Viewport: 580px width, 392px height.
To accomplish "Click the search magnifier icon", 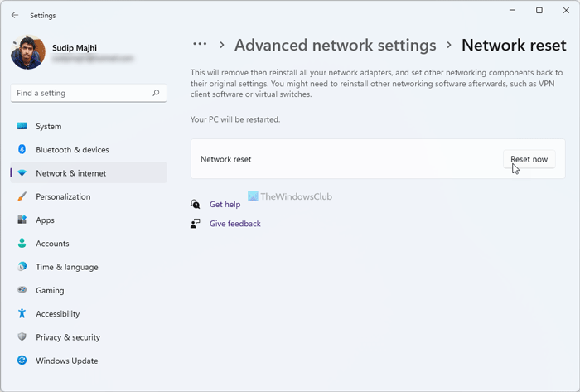I will pos(156,94).
